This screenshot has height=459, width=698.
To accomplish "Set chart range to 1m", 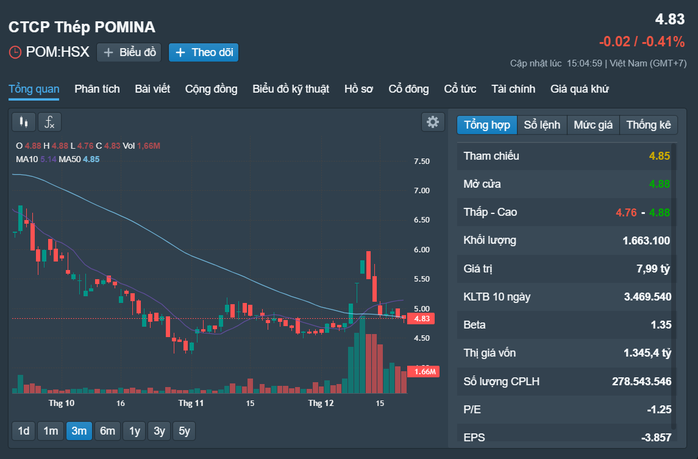I will (51, 431).
